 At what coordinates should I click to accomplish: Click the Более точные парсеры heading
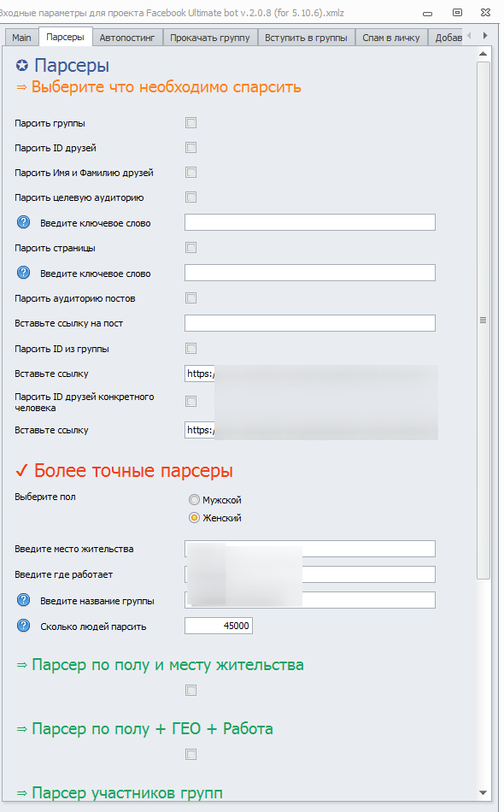pyautogui.click(x=133, y=471)
